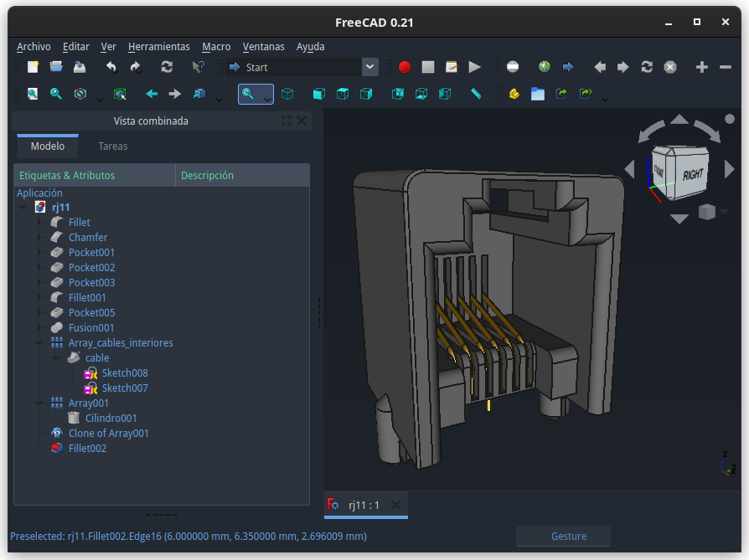This screenshot has height=560, width=749.
Task: Click the Make Link icon with green arrow
Action: [x=561, y=94]
